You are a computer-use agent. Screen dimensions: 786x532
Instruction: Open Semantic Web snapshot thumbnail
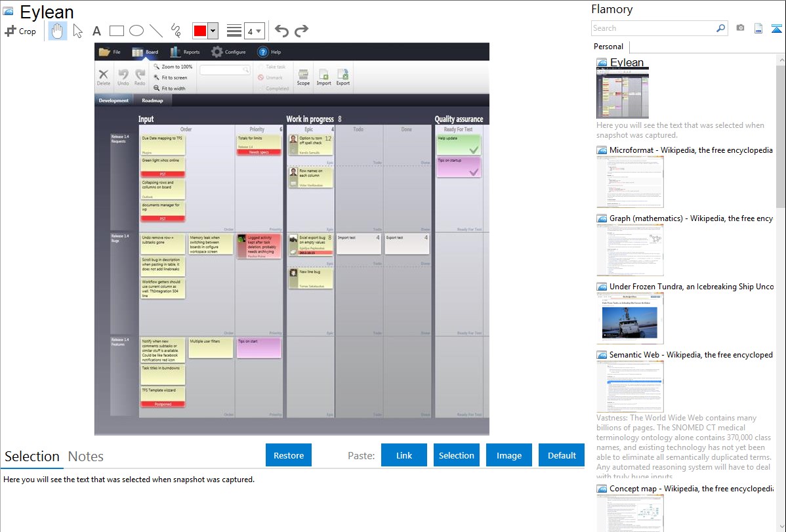[630, 386]
